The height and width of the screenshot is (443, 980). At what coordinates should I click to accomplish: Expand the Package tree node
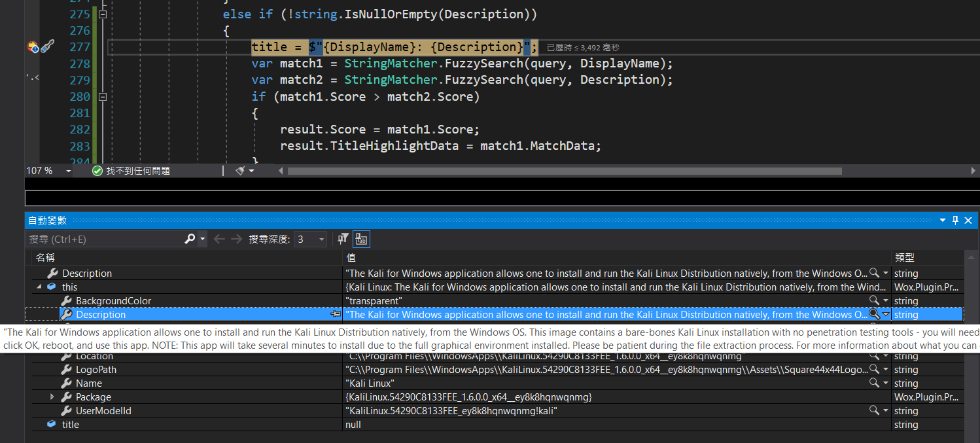pyautogui.click(x=52, y=397)
